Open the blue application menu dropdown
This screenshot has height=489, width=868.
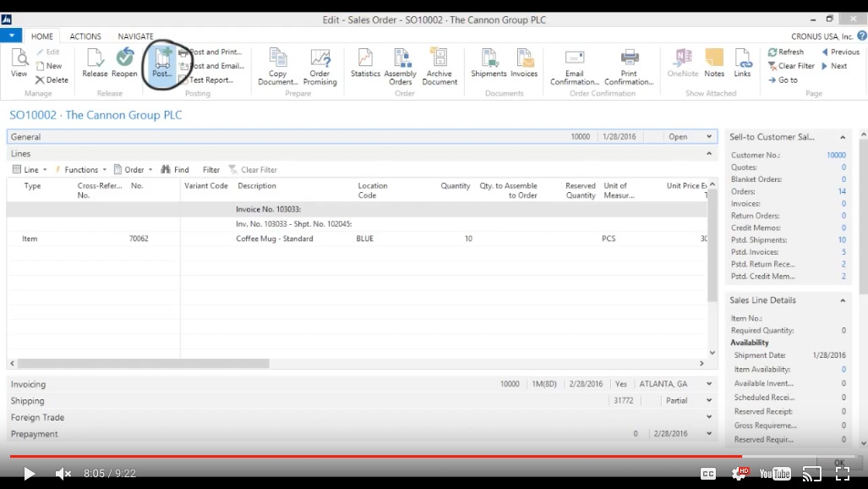[11, 36]
